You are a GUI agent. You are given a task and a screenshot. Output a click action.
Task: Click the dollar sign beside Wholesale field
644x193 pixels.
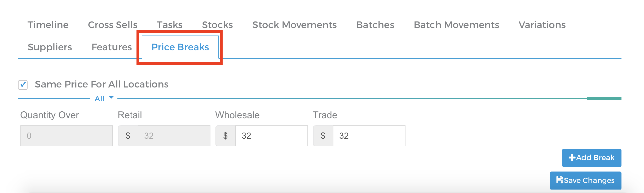click(226, 136)
